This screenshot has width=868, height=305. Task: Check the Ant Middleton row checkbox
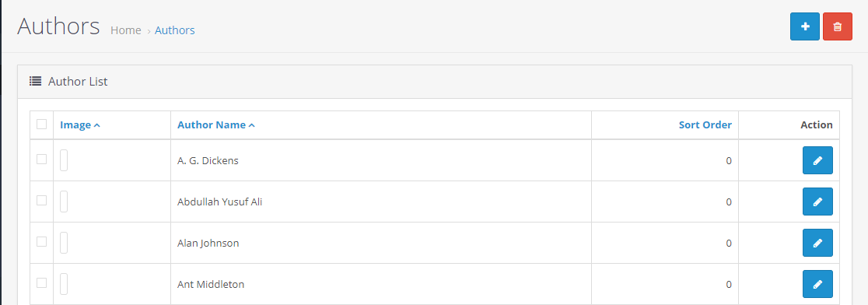[41, 283]
